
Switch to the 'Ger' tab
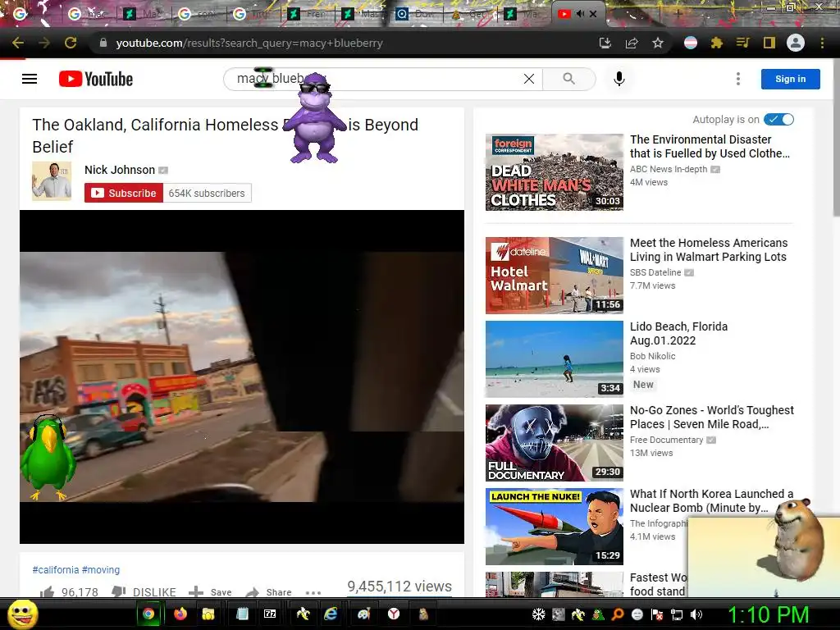470,14
